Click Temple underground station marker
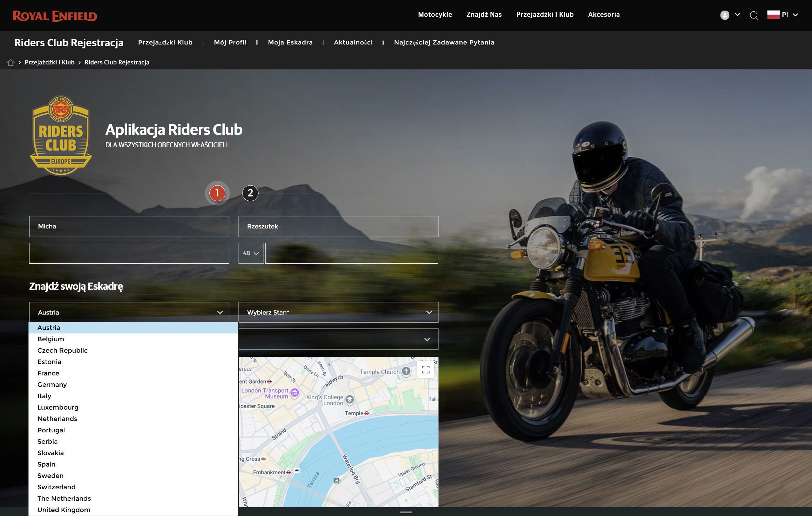This screenshot has width=812, height=516. point(366,413)
